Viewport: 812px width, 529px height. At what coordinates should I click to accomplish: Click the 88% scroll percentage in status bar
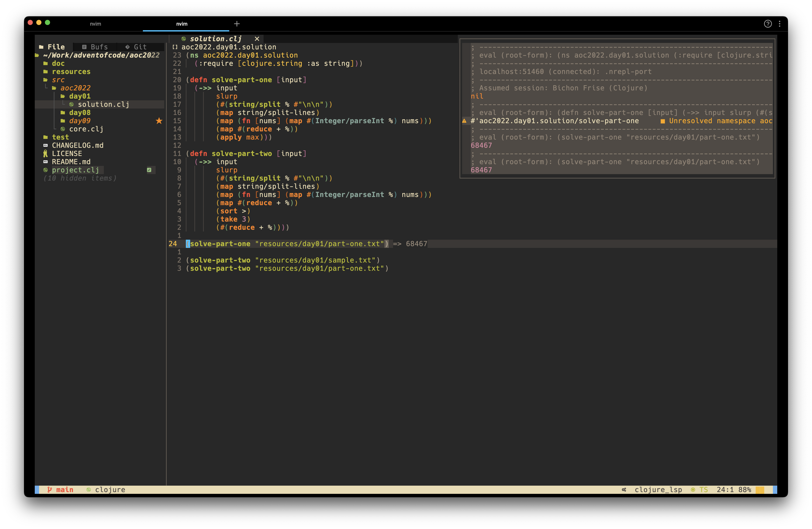744,490
